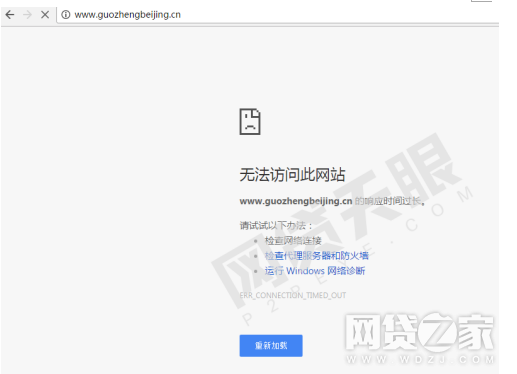The width and height of the screenshot is (517, 374).
Task: Click the sad page error icon
Action: pyautogui.click(x=250, y=121)
